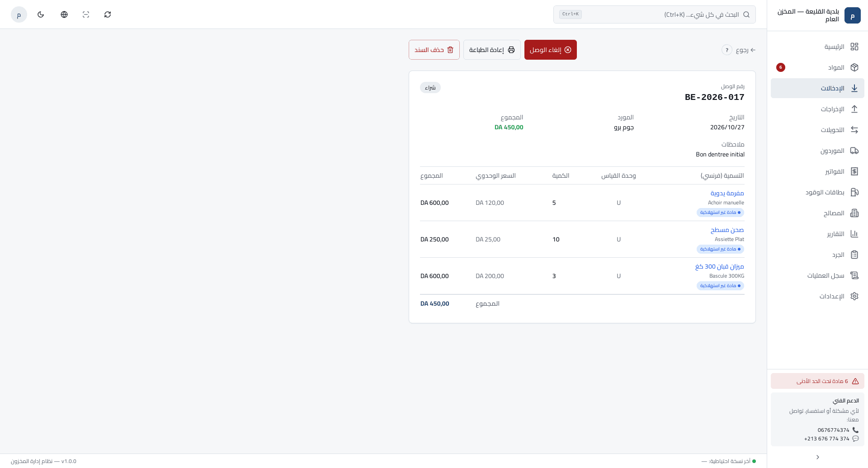The height and width of the screenshot is (468, 868).
Task: Open الإعدادات gear icon
Action: [x=854, y=296]
